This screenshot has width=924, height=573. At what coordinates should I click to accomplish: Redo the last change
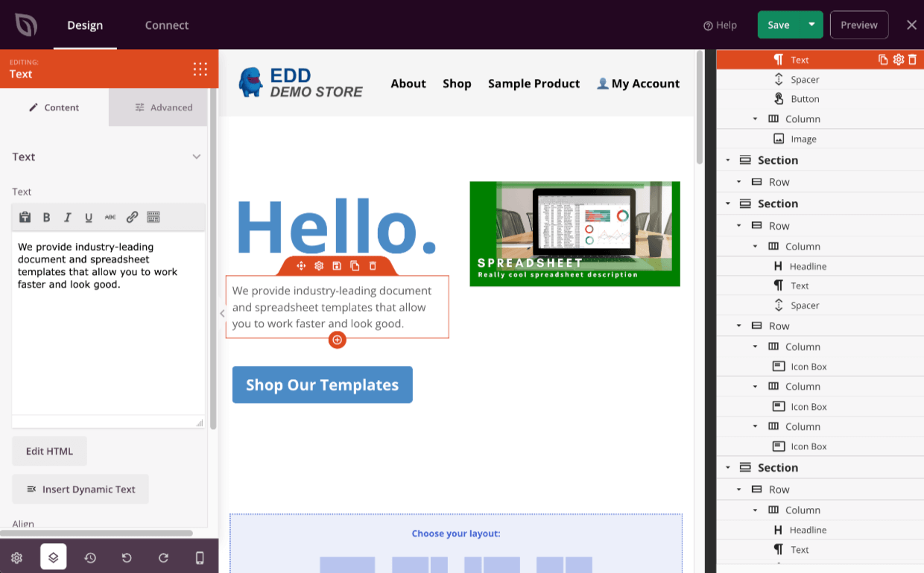click(163, 557)
